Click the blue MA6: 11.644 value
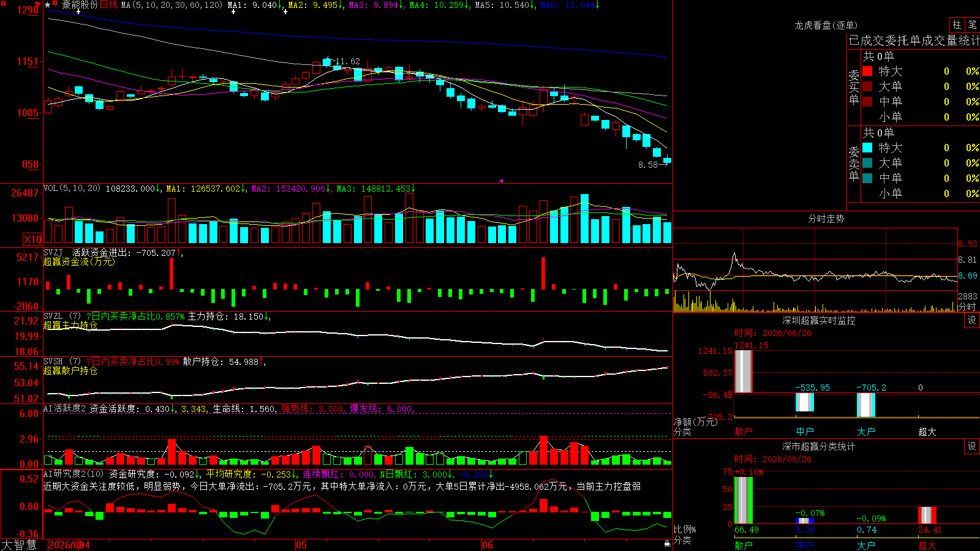 570,5
